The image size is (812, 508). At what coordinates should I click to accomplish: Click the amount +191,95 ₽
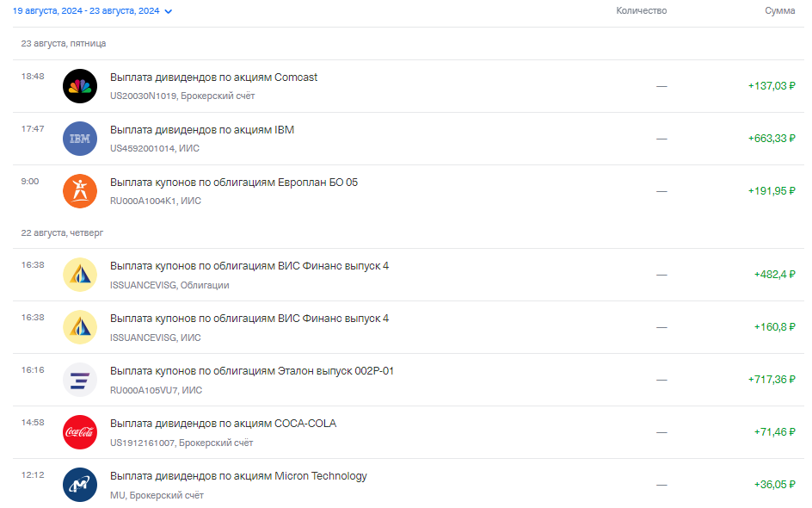[772, 191]
